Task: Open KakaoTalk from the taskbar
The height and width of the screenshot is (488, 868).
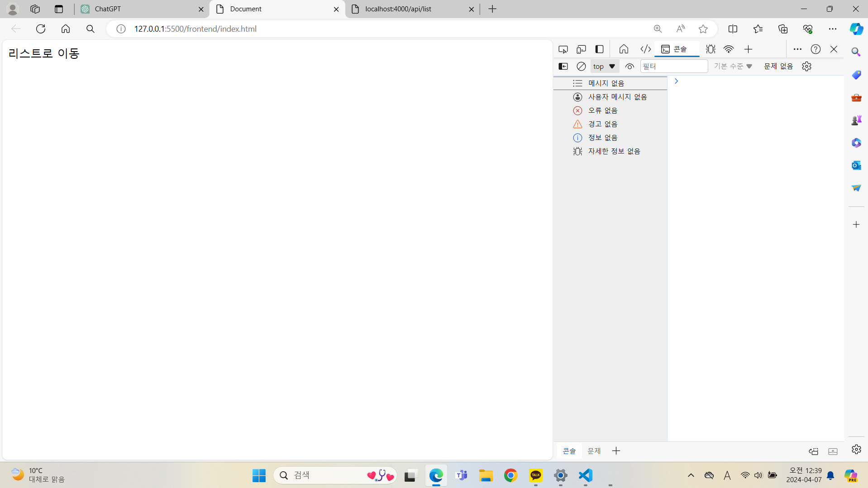Action: pos(536,475)
